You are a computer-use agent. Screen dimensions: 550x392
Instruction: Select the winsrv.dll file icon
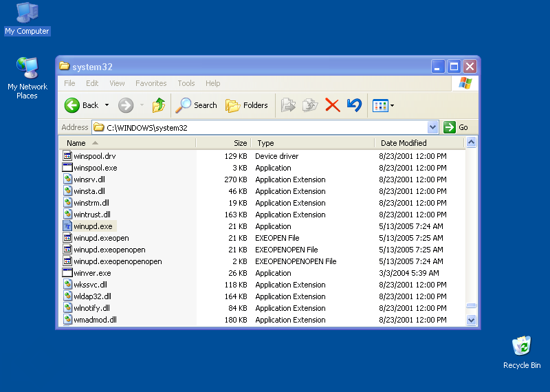point(67,179)
